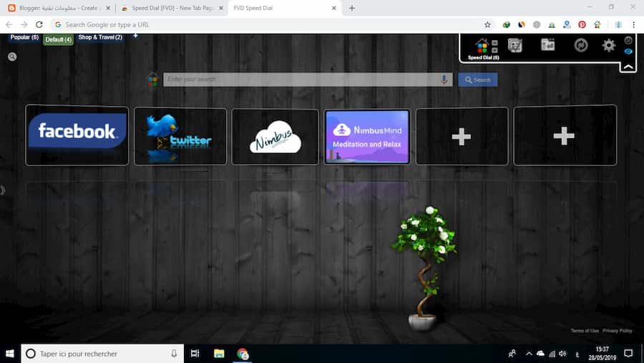Open the Facebook dial thumbnail
This screenshot has width=644, height=363.
click(x=77, y=135)
